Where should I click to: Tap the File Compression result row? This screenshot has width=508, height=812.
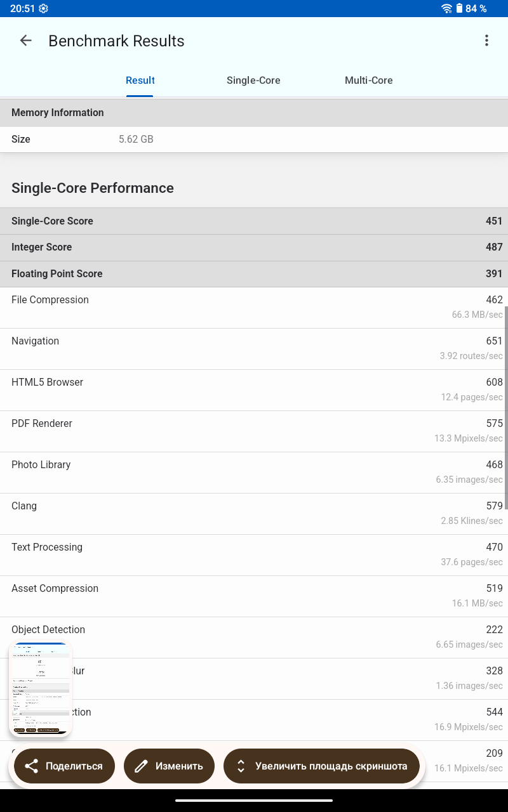254,308
